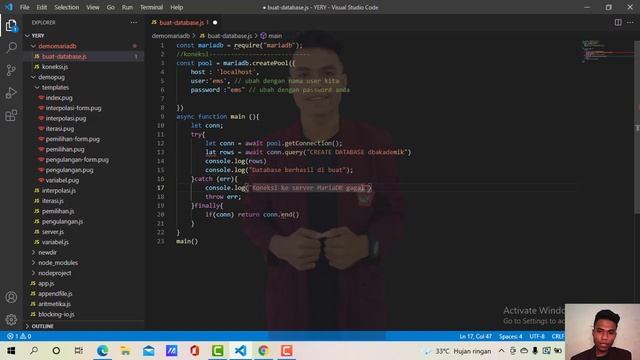Open the Extensions view
The height and width of the screenshot is (360, 640).
click(x=11, y=116)
